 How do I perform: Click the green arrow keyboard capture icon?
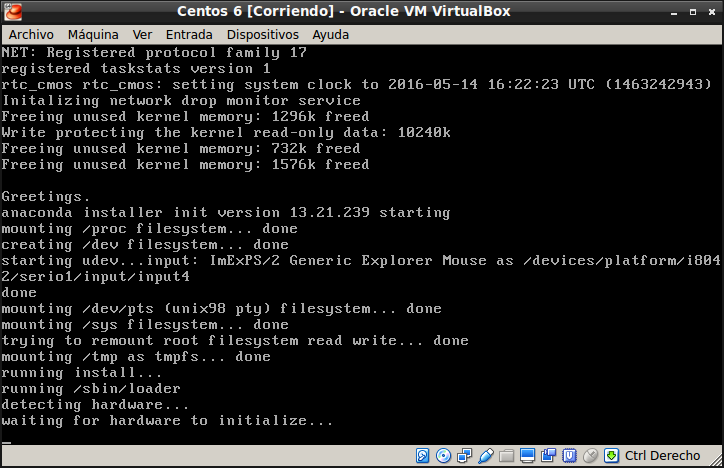(611, 456)
